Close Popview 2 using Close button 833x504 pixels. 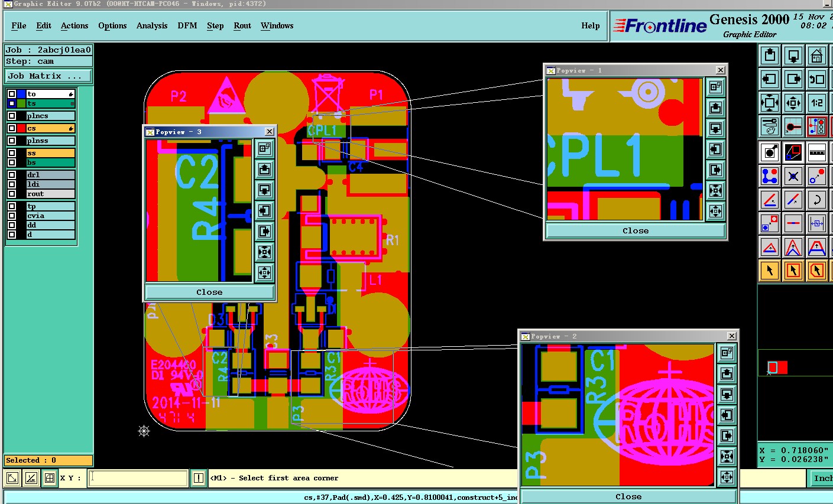628,496
